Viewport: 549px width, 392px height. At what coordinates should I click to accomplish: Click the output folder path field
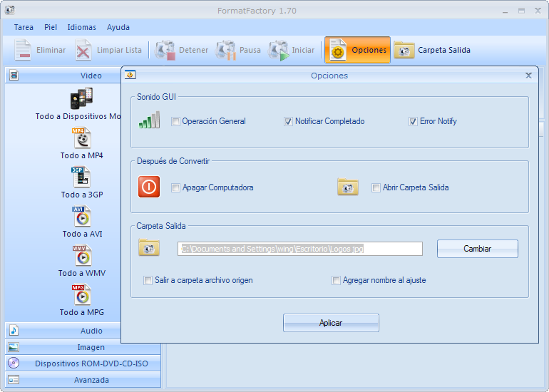pyautogui.click(x=299, y=249)
